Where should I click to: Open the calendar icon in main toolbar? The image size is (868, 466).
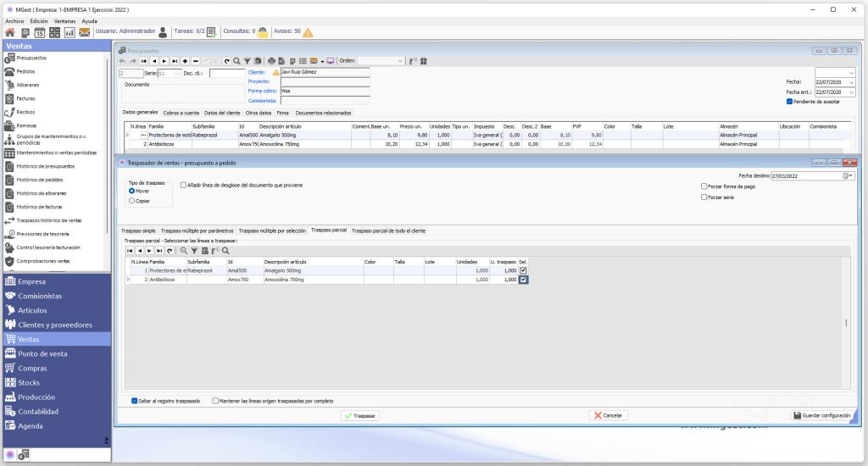39,33
